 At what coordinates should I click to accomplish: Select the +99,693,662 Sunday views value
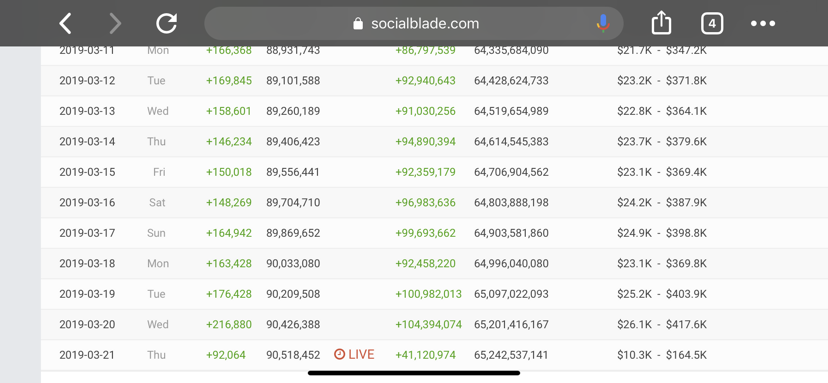click(425, 233)
